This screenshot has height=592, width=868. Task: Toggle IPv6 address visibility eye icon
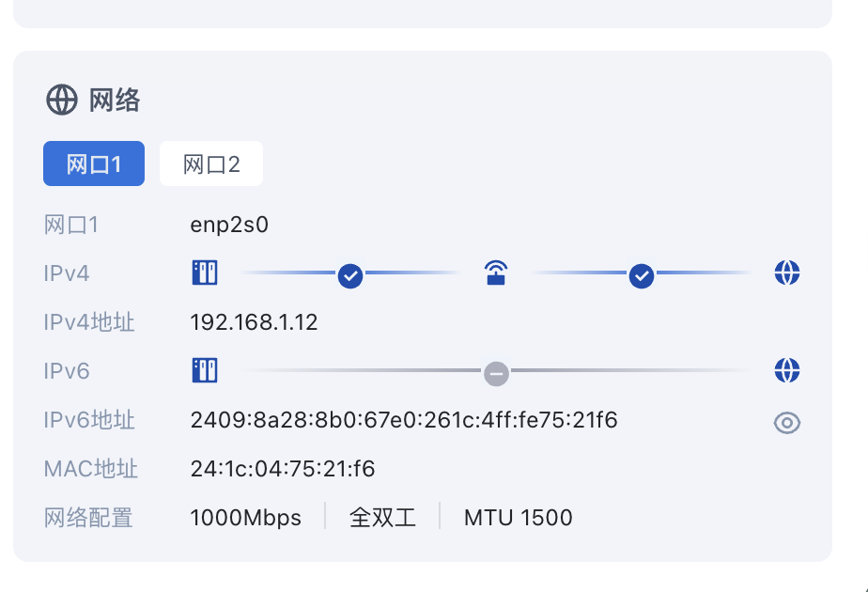(787, 423)
